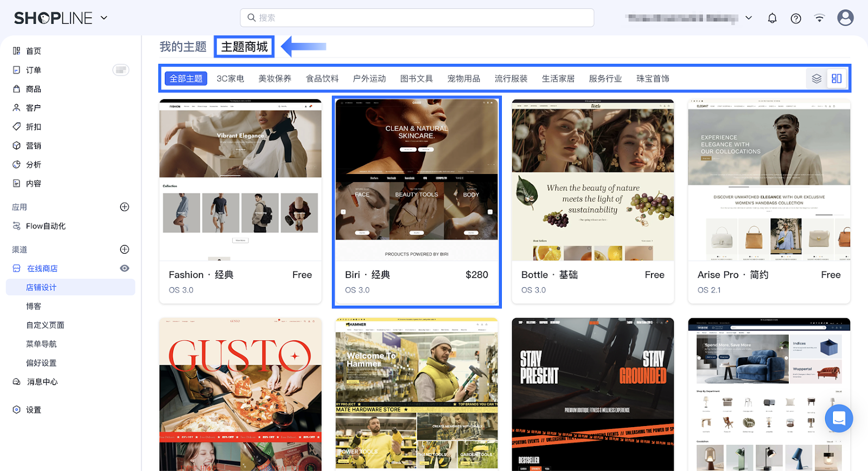This screenshot has height=471, width=868.
Task: Click the "OS 2.1" label on Arise Pro
Action: pos(709,290)
